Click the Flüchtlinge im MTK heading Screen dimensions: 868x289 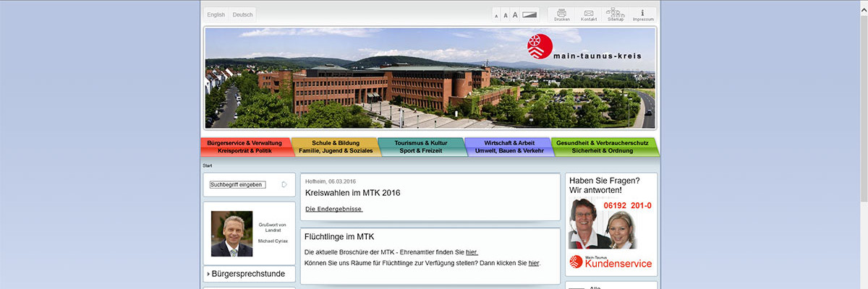click(340, 237)
